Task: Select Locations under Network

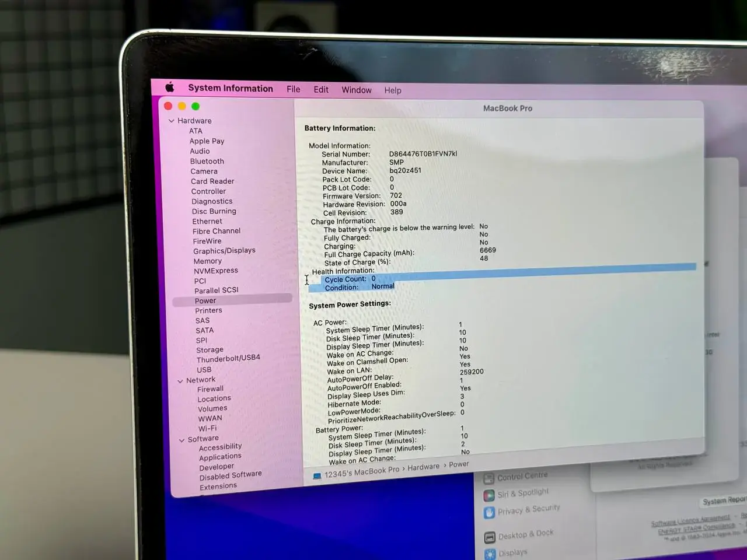Action: (x=214, y=398)
